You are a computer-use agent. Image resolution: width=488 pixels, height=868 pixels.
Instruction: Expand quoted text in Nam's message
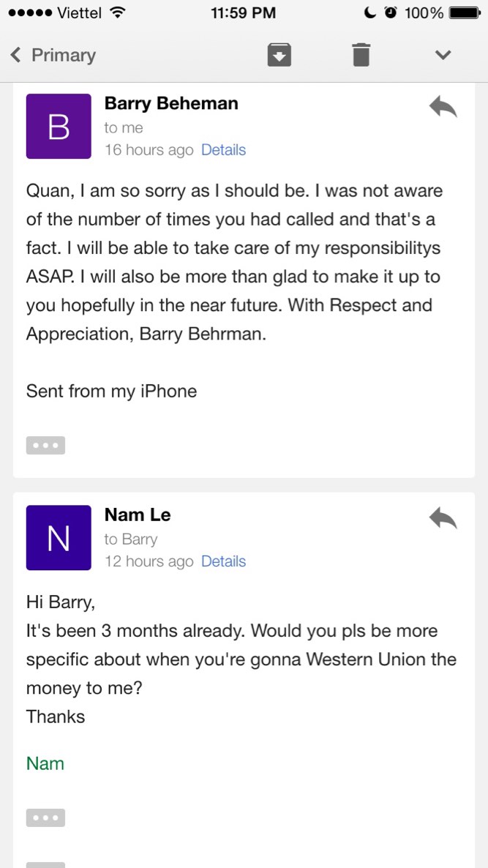tap(45, 818)
